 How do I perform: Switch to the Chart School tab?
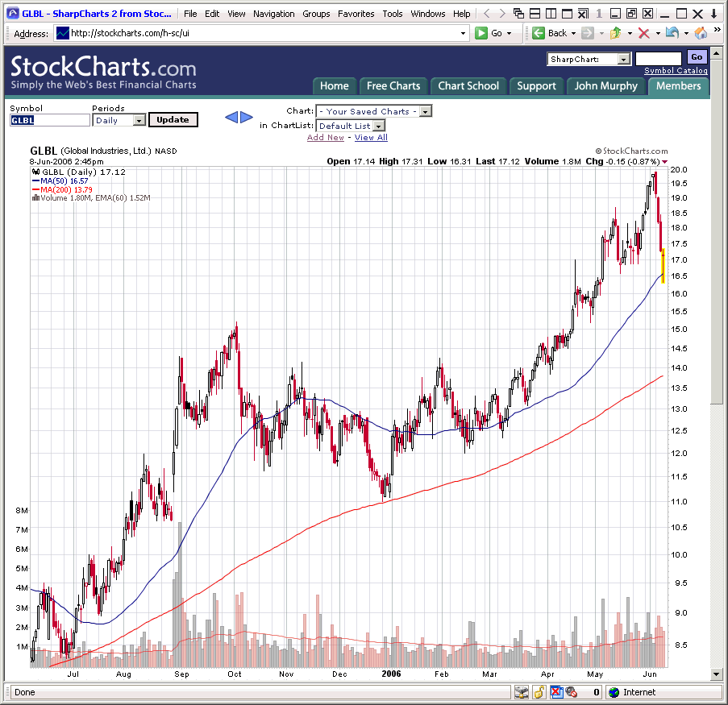pos(468,86)
